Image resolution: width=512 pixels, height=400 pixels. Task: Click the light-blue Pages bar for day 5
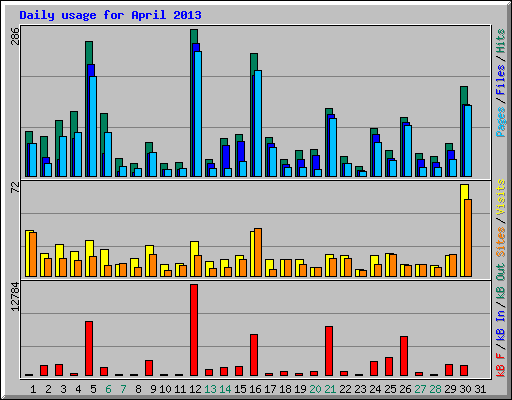(x=93, y=126)
